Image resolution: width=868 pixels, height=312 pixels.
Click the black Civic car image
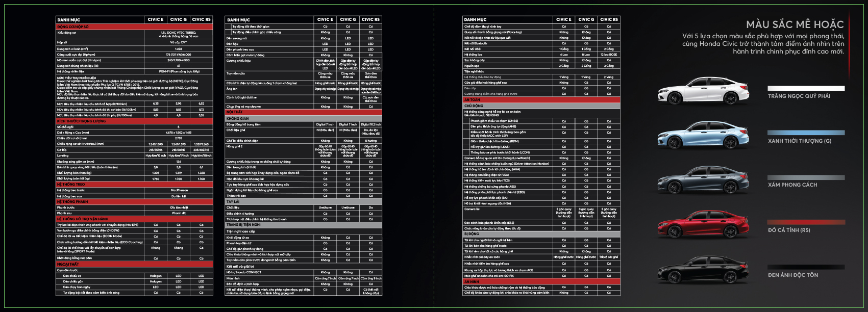[x=703, y=270]
